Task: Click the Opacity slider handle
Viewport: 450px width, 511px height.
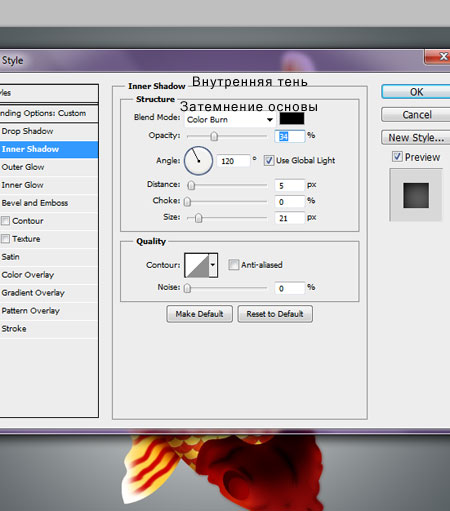Action: (214, 136)
